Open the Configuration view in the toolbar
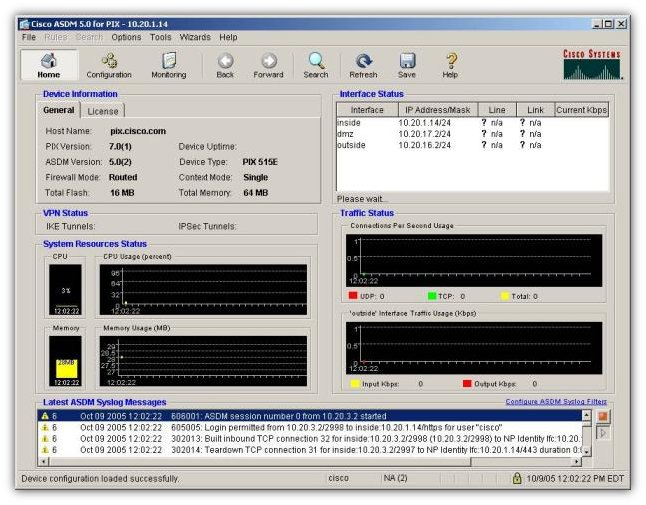This screenshot has height=505, width=646. [108, 65]
